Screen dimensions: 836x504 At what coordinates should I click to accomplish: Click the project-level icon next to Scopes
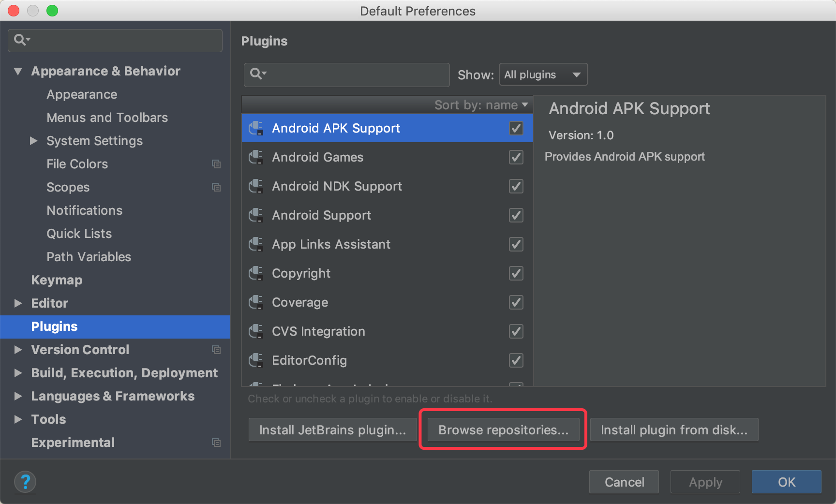point(216,187)
